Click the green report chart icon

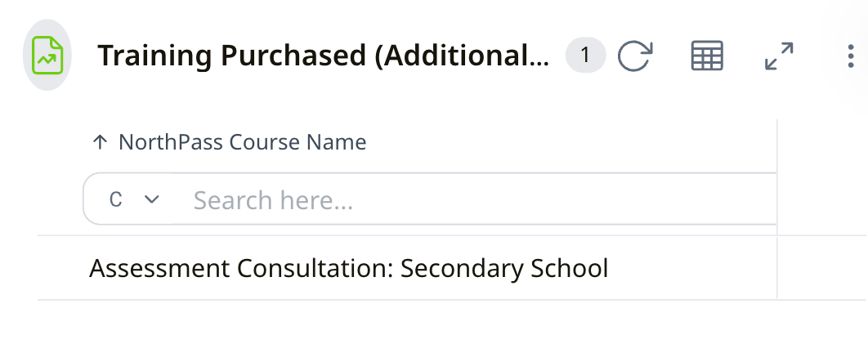tap(47, 56)
